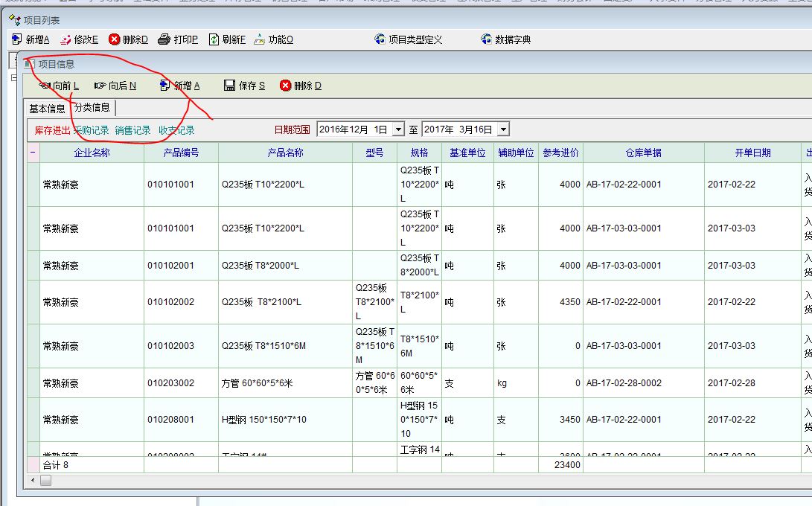Image resolution: width=812 pixels, height=506 pixels.
Task: Click the 打印P printer icon
Action: [164, 39]
